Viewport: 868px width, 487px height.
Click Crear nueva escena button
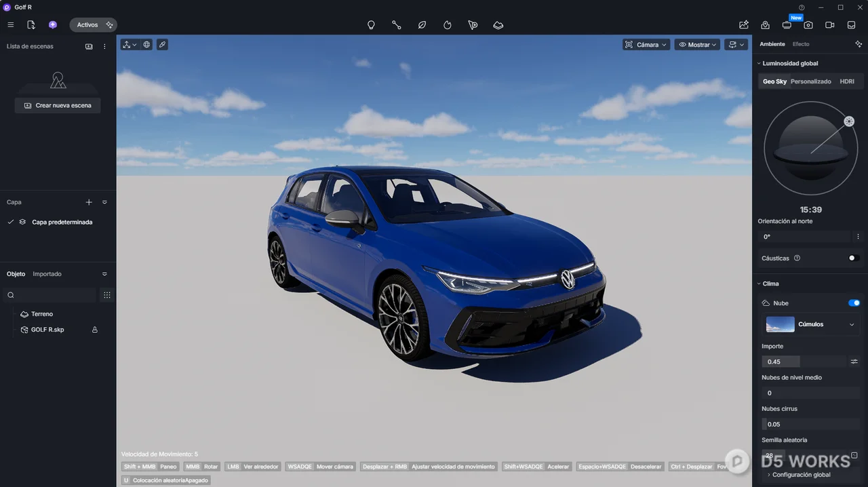58,105
